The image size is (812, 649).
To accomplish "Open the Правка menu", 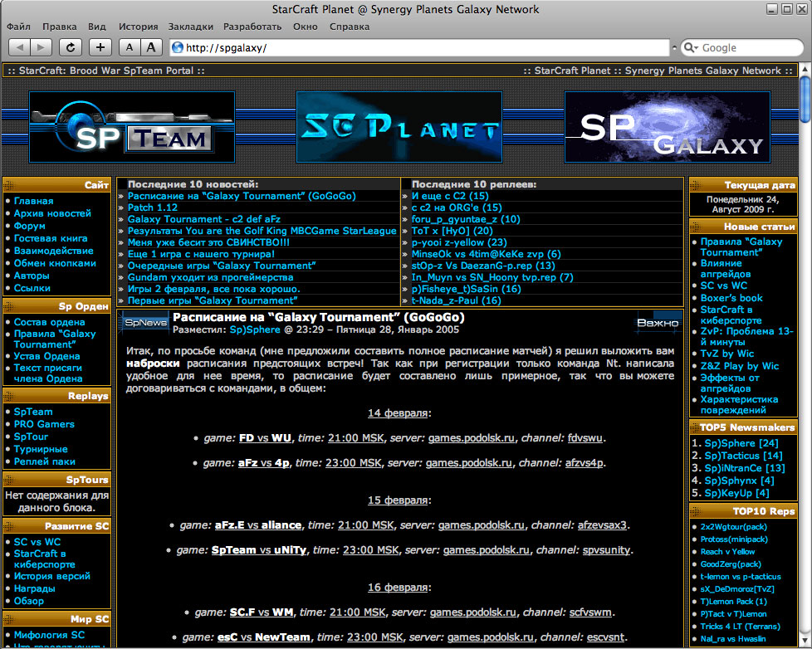I will pos(60,27).
